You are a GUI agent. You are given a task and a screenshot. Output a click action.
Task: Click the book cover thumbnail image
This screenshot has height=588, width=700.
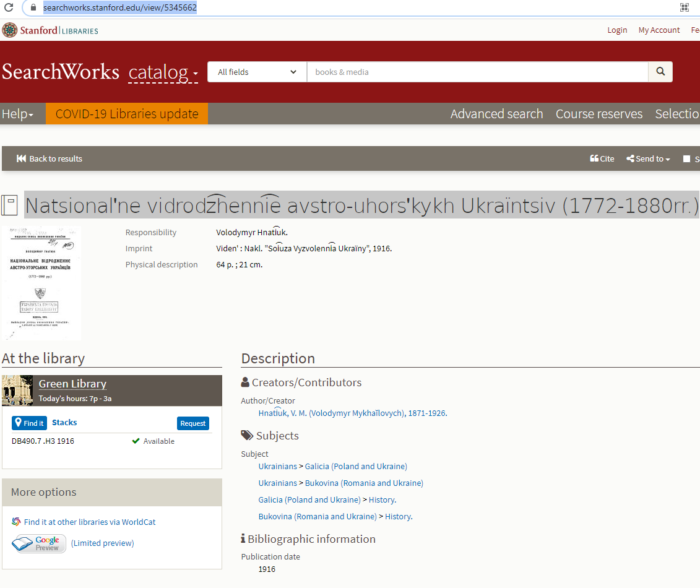pyautogui.click(x=41, y=283)
